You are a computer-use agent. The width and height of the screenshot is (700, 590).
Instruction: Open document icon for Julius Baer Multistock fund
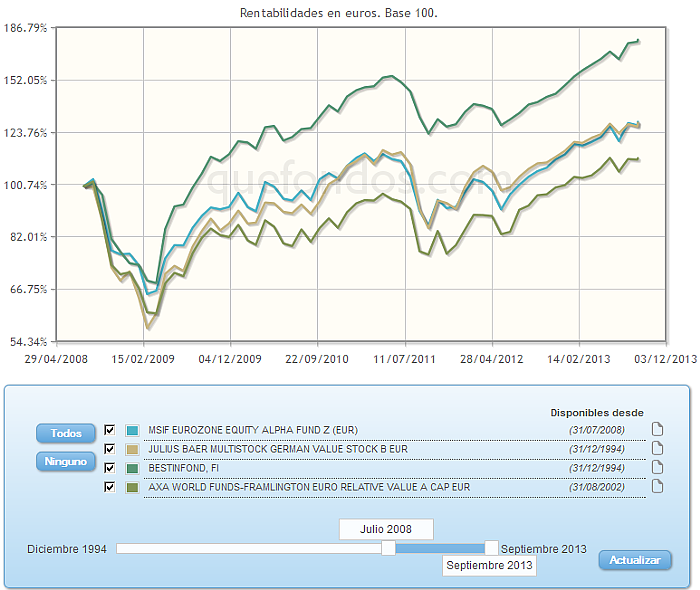(657, 448)
